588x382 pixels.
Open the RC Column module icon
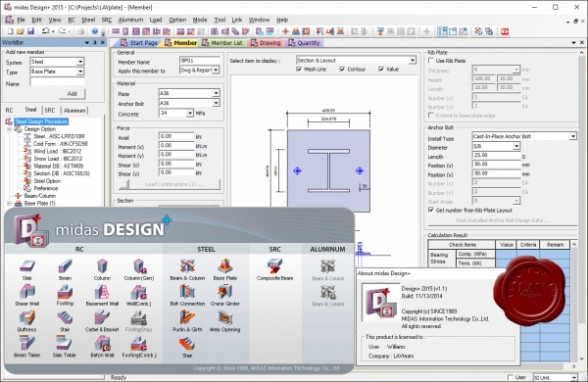point(102,266)
